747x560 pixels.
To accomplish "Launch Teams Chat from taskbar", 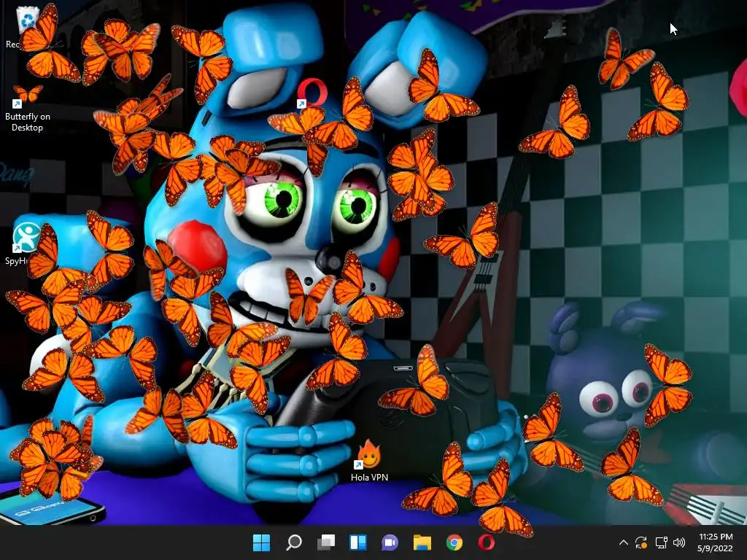I will (390, 542).
